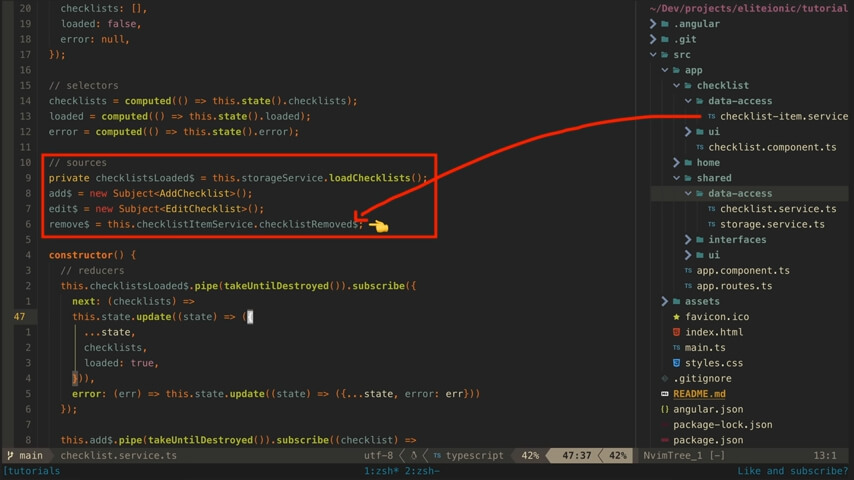Click the main branch name in statusline

point(31,455)
